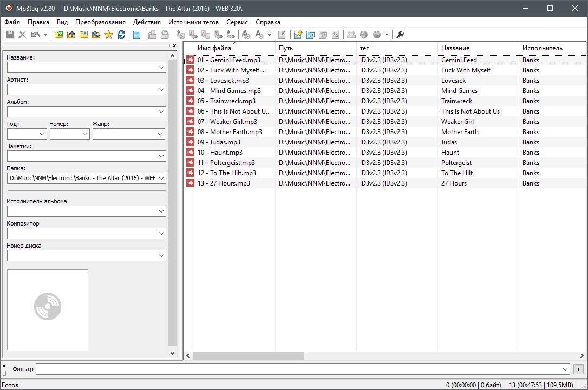Click the Autonumbering wizard 12 icon
This screenshot has width=588, height=390.
pyautogui.click(x=336, y=35)
